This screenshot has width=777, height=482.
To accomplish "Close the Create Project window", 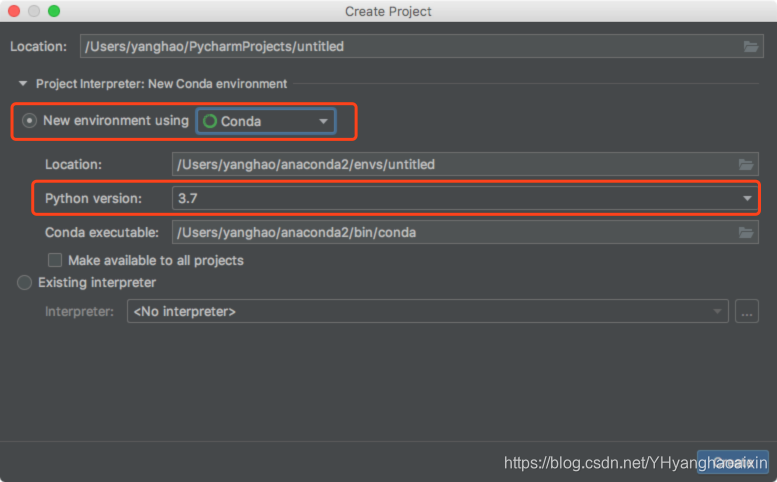I will (x=14, y=11).
